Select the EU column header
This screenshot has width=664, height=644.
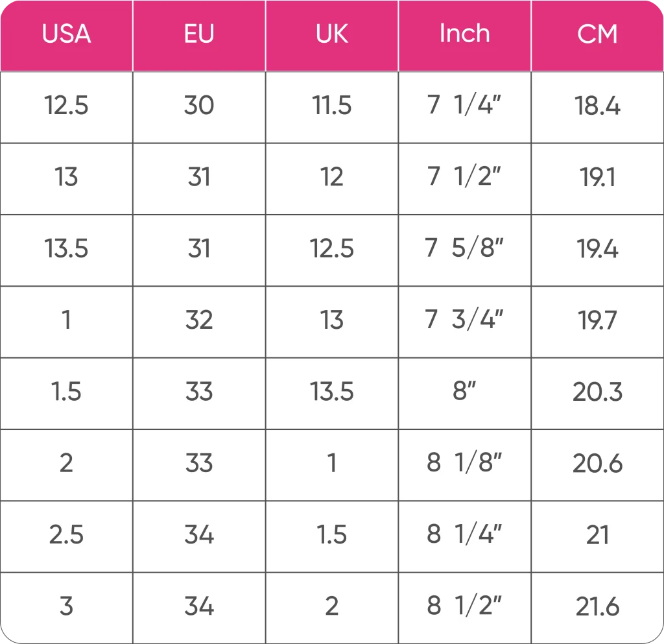coord(199,34)
